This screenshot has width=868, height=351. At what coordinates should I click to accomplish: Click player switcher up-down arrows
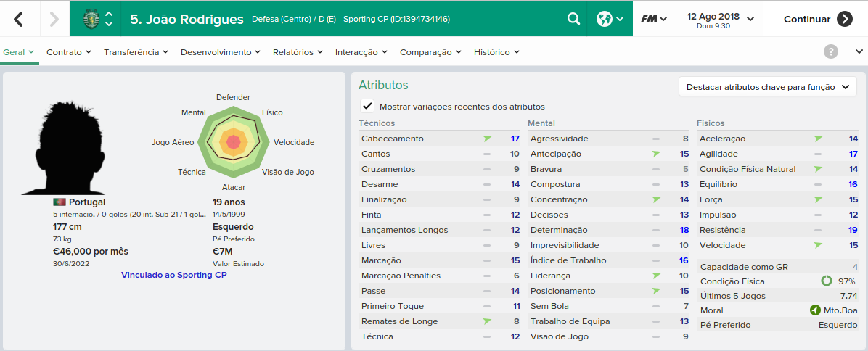(x=109, y=19)
